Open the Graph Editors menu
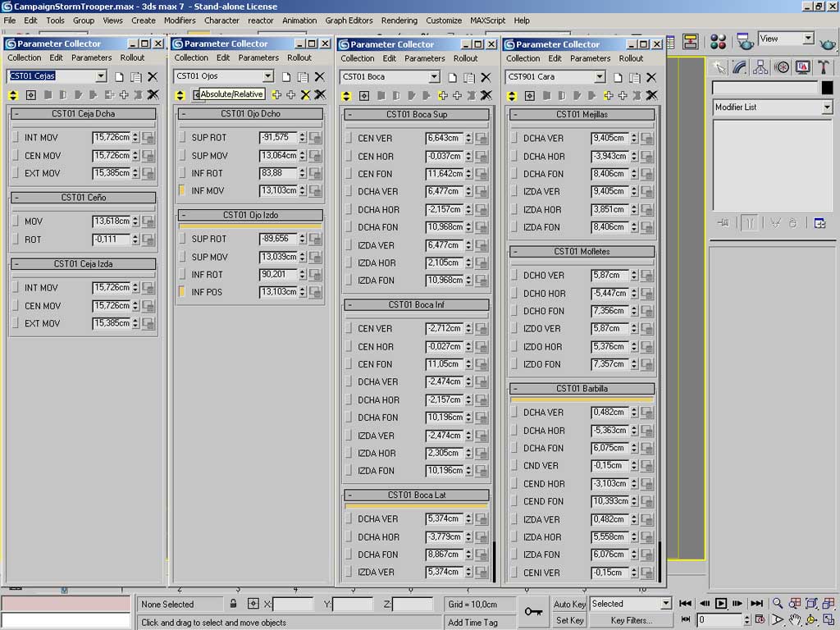The image size is (840, 630). coord(349,21)
